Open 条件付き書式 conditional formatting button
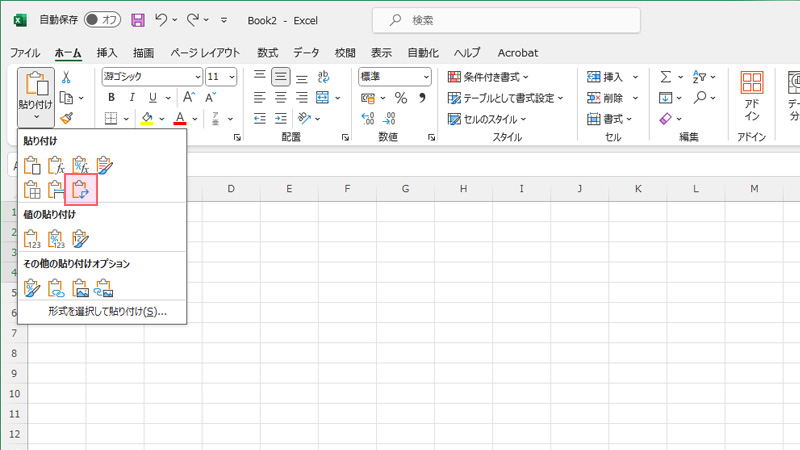Screen dimensions: 800x450 point(489,77)
